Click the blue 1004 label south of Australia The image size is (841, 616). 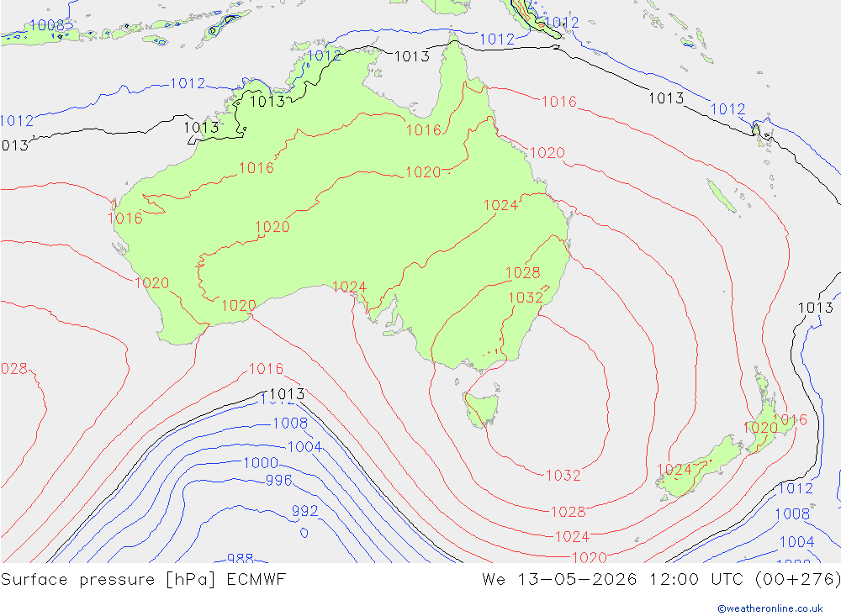(304, 447)
